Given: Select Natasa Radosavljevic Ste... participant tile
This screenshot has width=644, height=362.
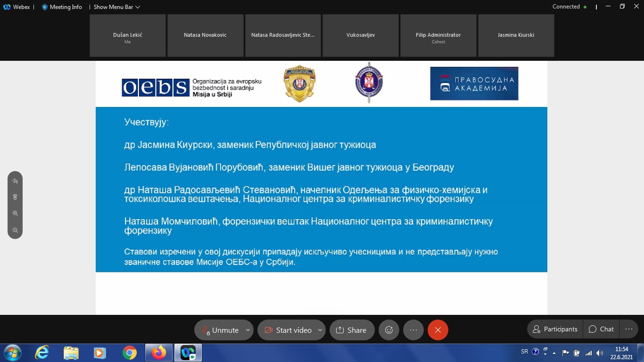Looking at the screenshot, I should pos(283,35).
